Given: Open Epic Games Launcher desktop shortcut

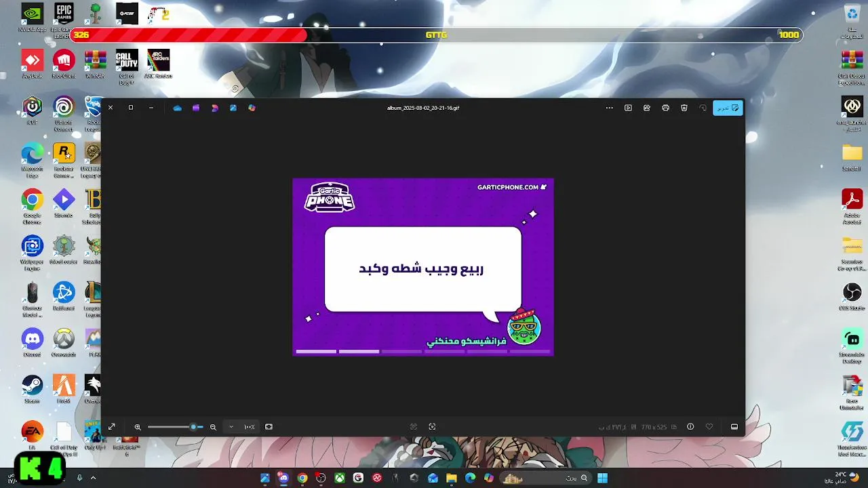Looking at the screenshot, I should (64, 19).
